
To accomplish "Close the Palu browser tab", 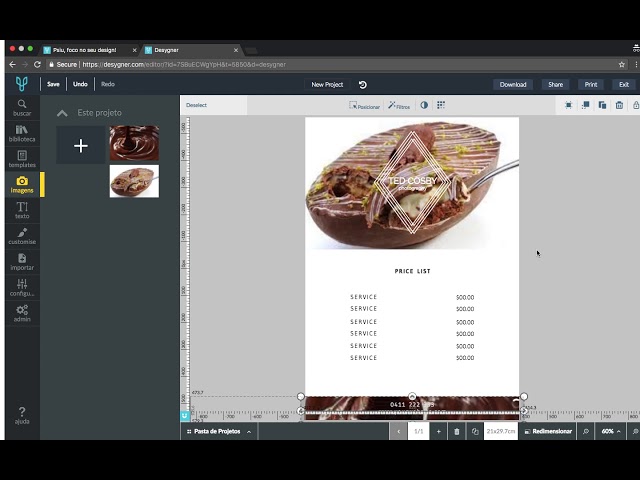I will pos(134,50).
